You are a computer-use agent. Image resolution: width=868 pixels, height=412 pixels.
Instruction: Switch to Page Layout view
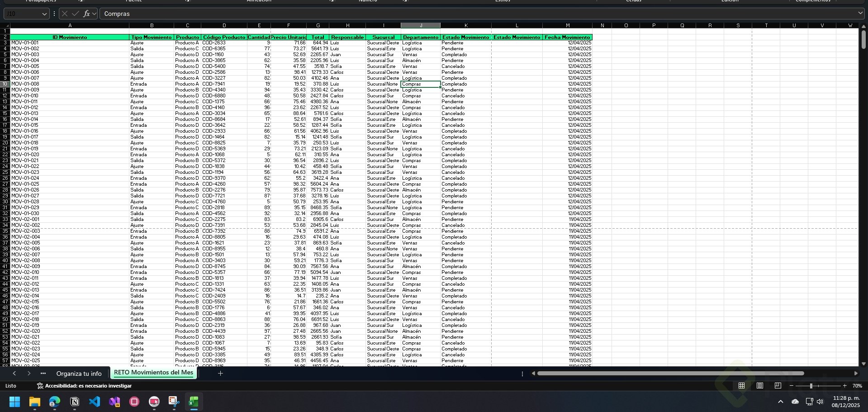coord(760,386)
